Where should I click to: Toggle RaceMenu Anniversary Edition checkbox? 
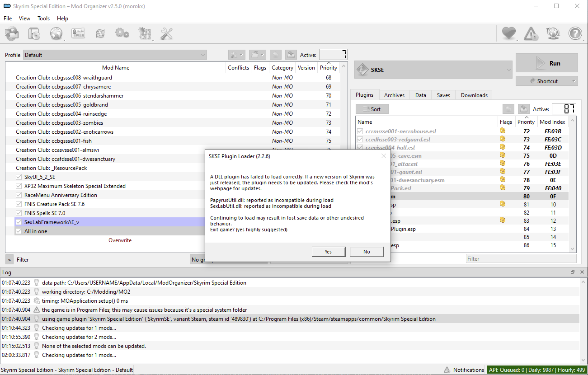tap(19, 195)
